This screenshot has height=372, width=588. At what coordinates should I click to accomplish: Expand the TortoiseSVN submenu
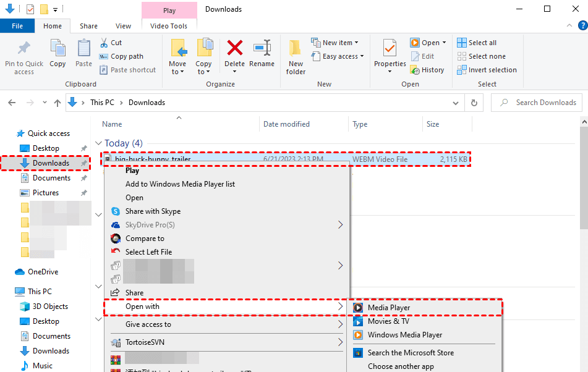point(226,342)
